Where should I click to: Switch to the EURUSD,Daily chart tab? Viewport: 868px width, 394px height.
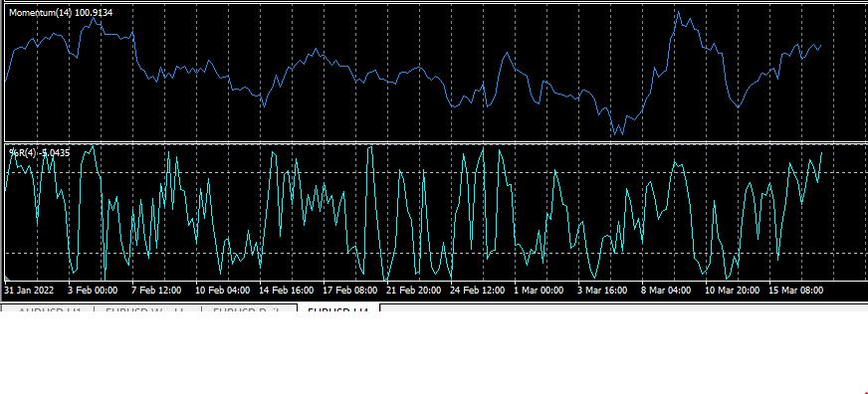pos(249,308)
